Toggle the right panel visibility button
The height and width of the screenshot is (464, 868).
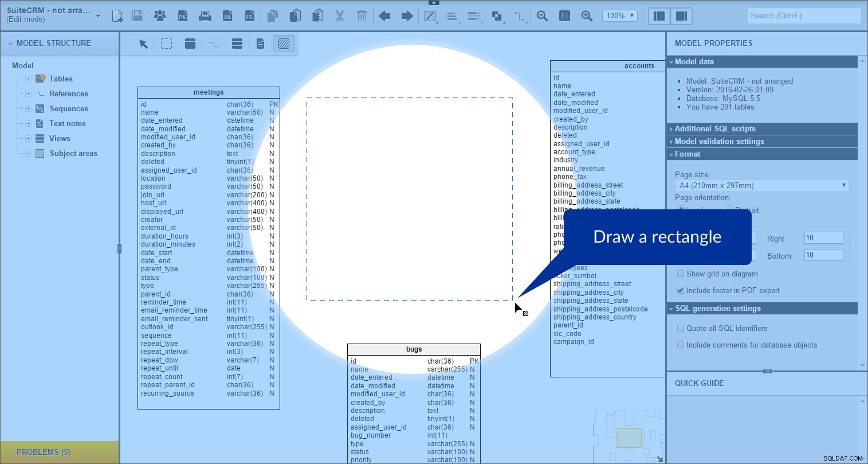point(682,16)
